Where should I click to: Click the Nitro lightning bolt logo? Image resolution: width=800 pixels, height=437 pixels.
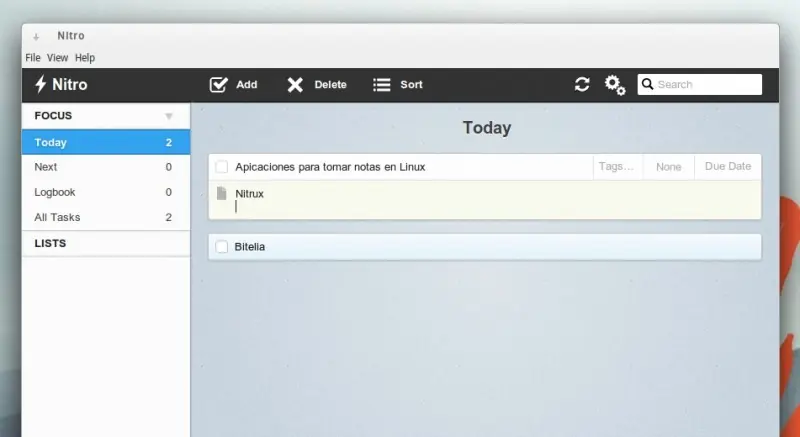[40, 84]
